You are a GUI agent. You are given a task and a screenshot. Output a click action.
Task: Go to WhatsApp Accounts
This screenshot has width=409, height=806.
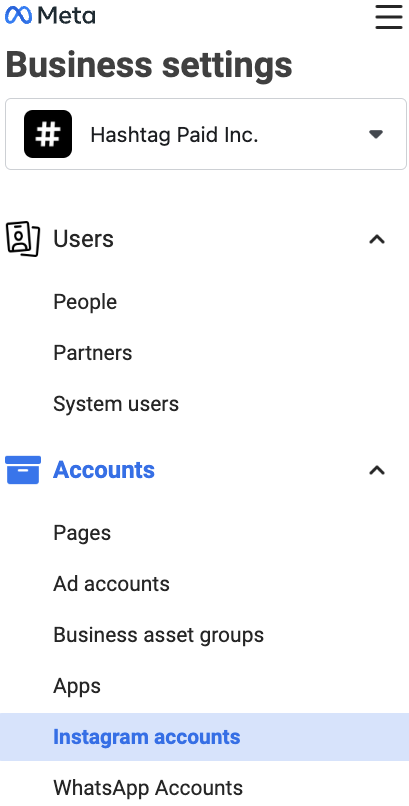click(148, 788)
